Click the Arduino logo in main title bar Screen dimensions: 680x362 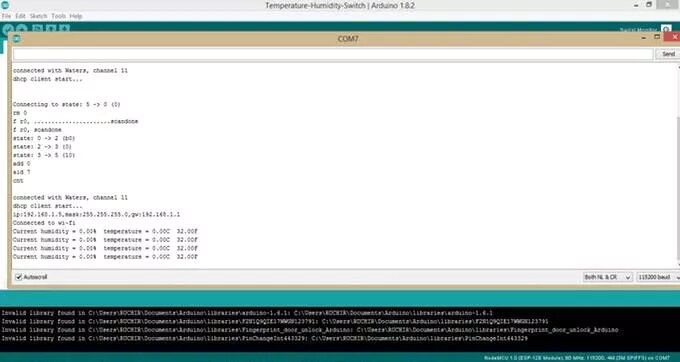point(5,5)
